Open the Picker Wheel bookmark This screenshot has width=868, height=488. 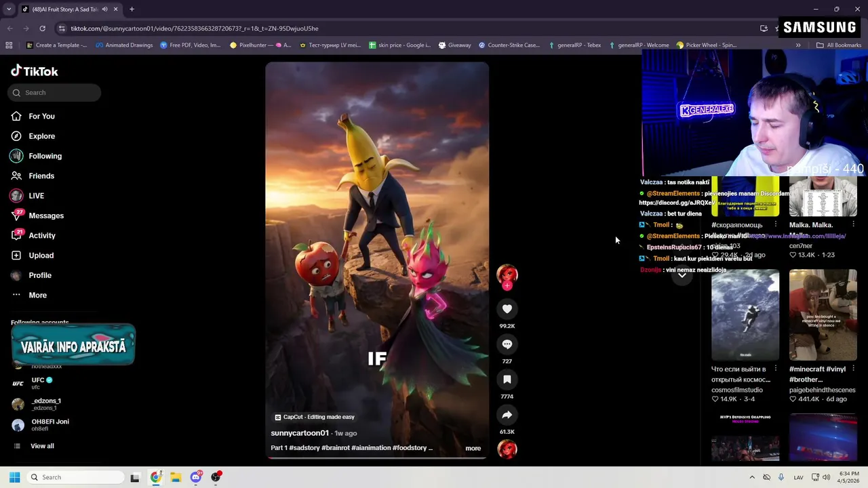706,45
